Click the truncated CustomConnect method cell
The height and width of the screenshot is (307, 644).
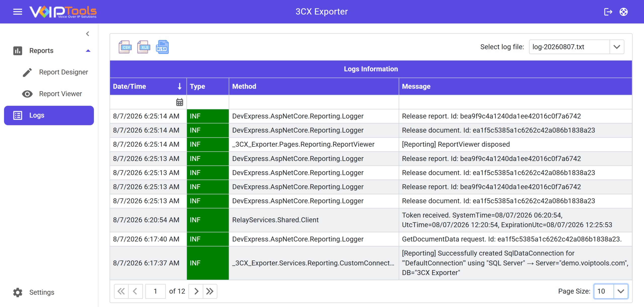click(x=313, y=263)
